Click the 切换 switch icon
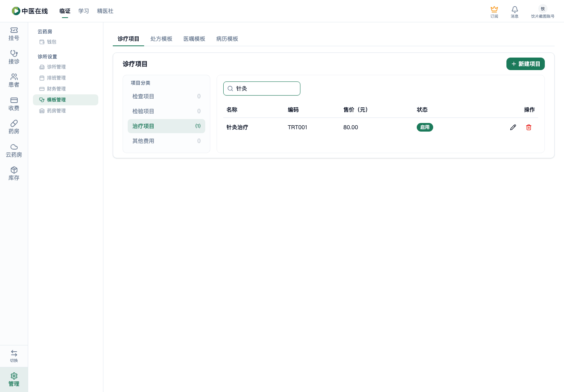This screenshot has height=392, width=564. tap(14, 356)
